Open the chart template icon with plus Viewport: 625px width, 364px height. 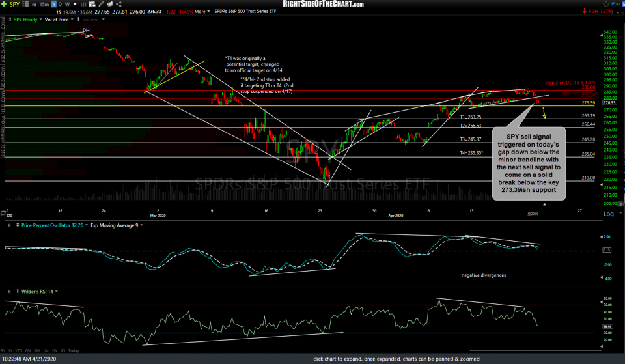92,4
